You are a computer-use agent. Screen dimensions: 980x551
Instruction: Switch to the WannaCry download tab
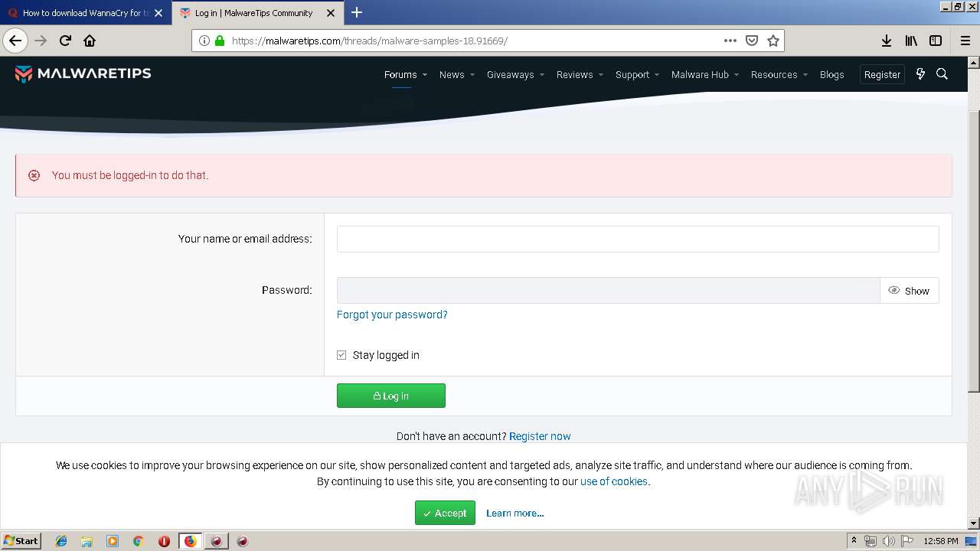pos(84,13)
